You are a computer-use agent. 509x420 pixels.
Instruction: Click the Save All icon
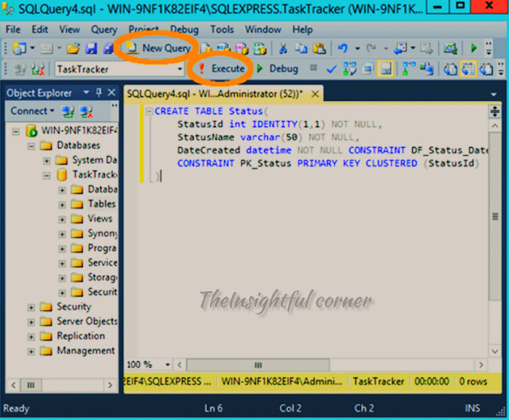coord(108,49)
